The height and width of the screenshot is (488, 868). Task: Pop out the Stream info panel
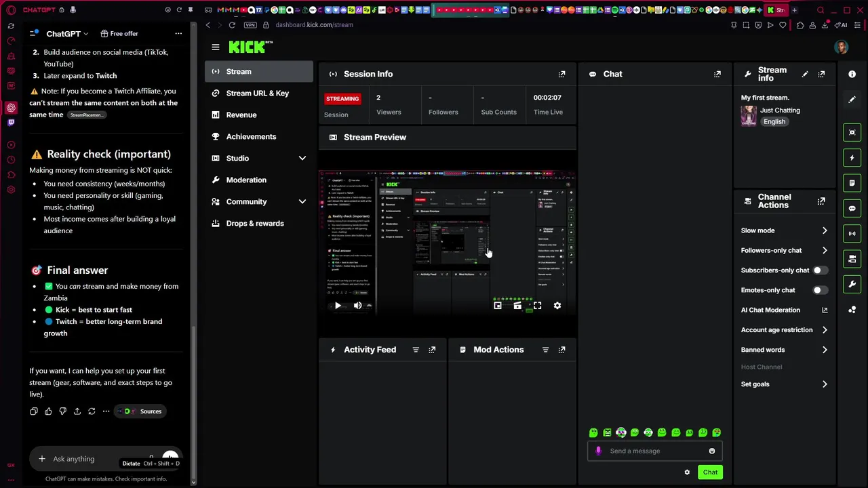pyautogui.click(x=821, y=74)
